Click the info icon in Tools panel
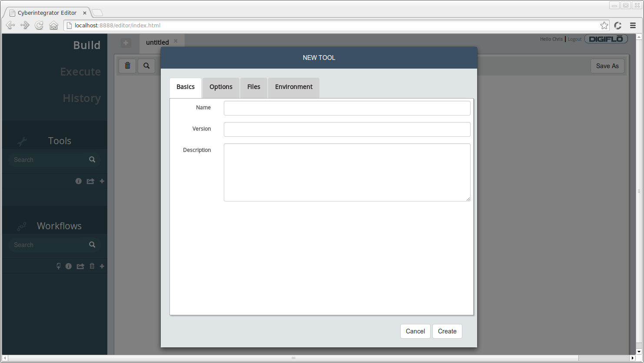The width and height of the screenshot is (644, 363). pyautogui.click(x=78, y=181)
